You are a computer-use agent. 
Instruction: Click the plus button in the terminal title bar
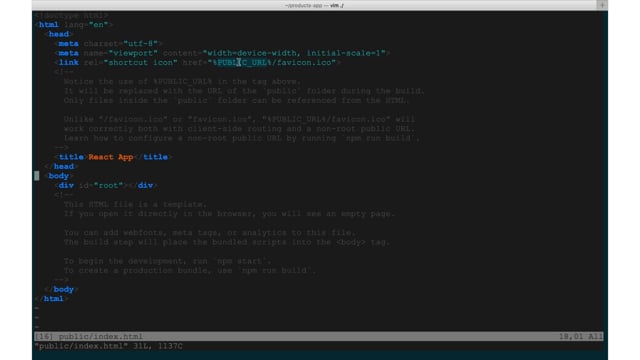point(602,5)
